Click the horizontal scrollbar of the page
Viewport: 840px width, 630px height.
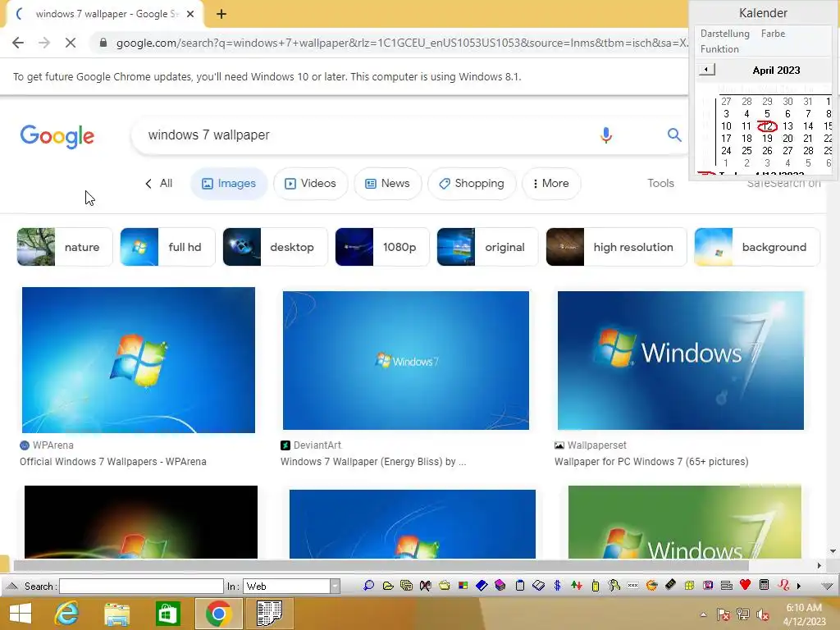(381, 566)
